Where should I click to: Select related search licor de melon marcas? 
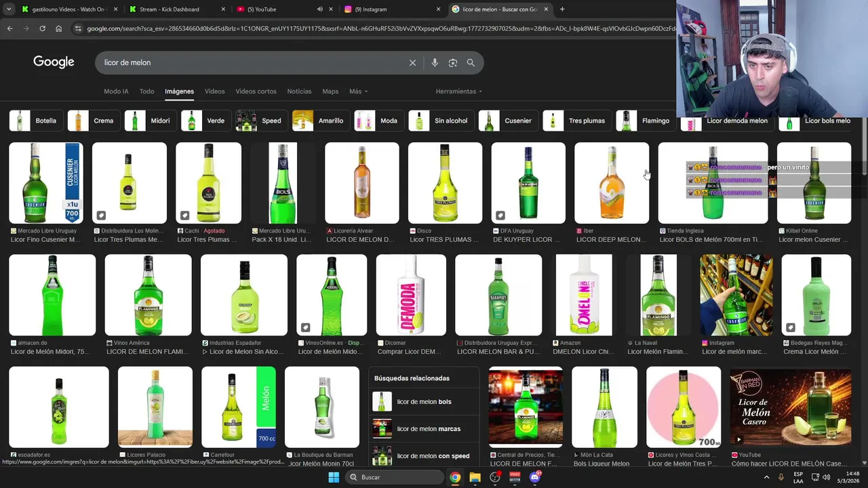pyautogui.click(x=425, y=429)
